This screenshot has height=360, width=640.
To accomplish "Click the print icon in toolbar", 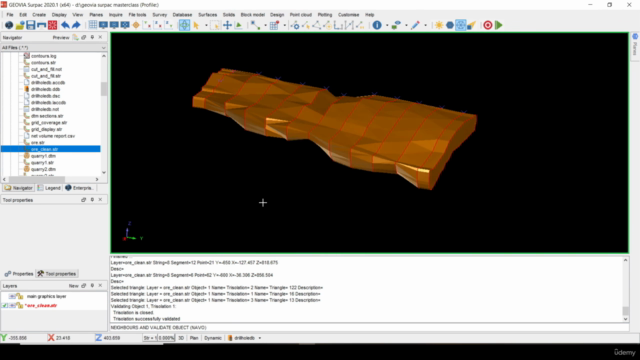I will pos(42,25).
